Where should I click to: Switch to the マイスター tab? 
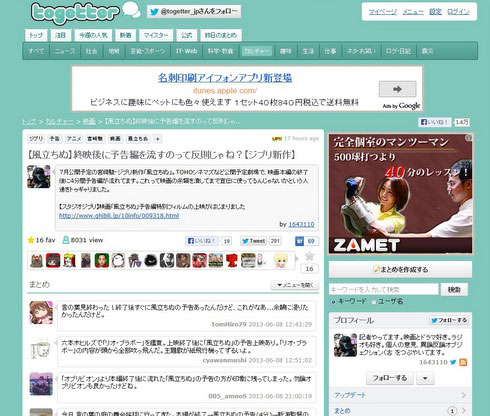pyautogui.click(x=156, y=35)
